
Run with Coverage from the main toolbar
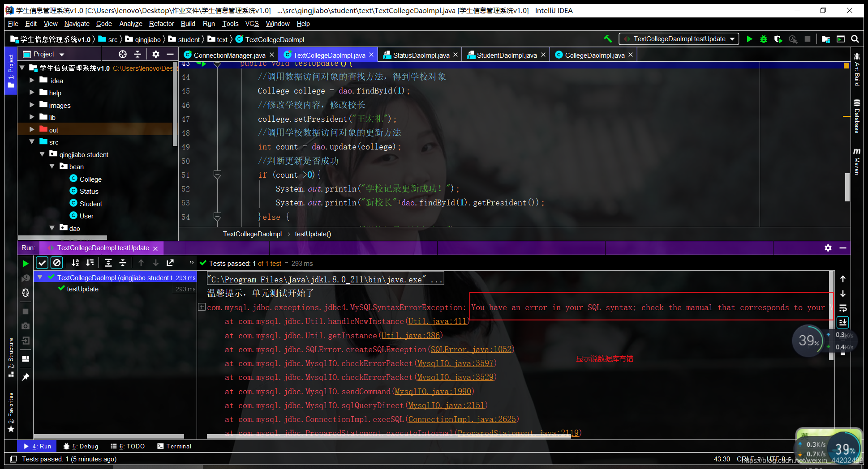coord(778,39)
